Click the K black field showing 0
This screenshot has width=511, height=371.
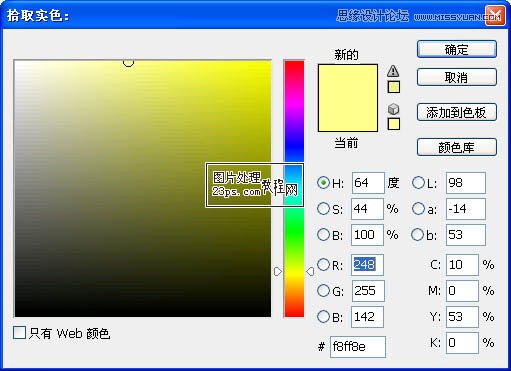(462, 343)
